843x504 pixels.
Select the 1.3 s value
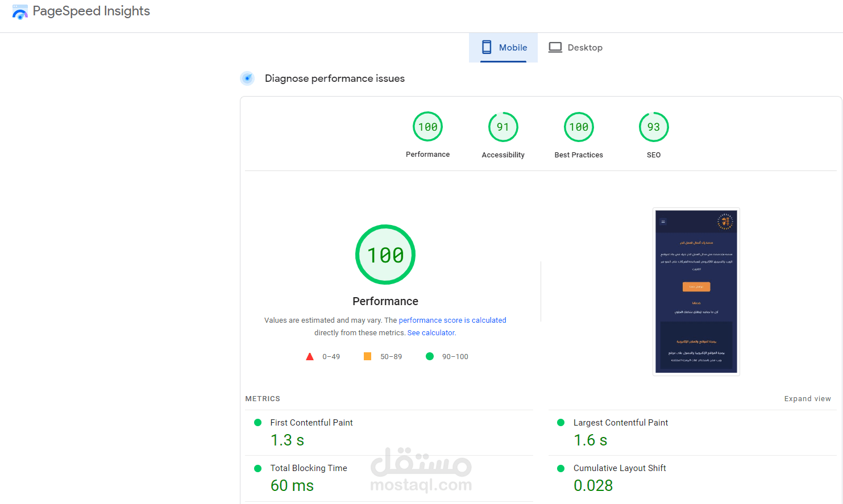(x=287, y=440)
